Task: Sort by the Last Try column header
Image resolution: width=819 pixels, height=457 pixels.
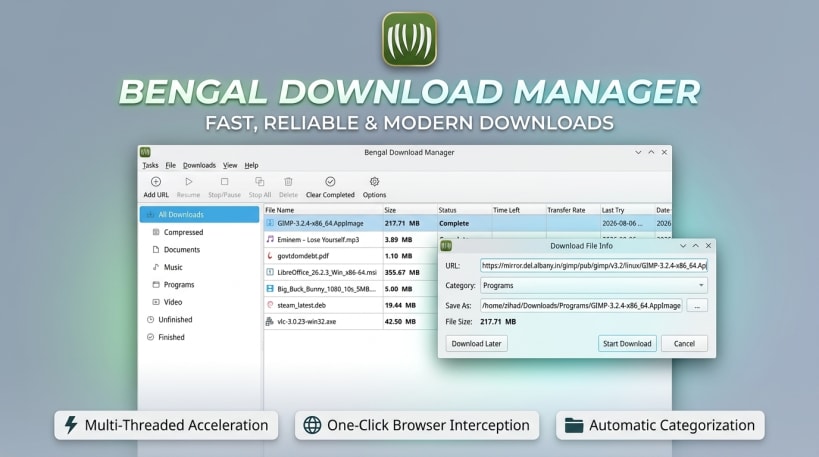Action: 627,210
